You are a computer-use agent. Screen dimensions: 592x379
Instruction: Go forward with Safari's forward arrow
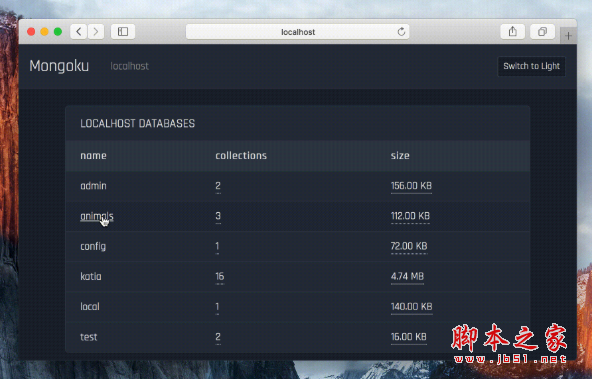[96, 32]
